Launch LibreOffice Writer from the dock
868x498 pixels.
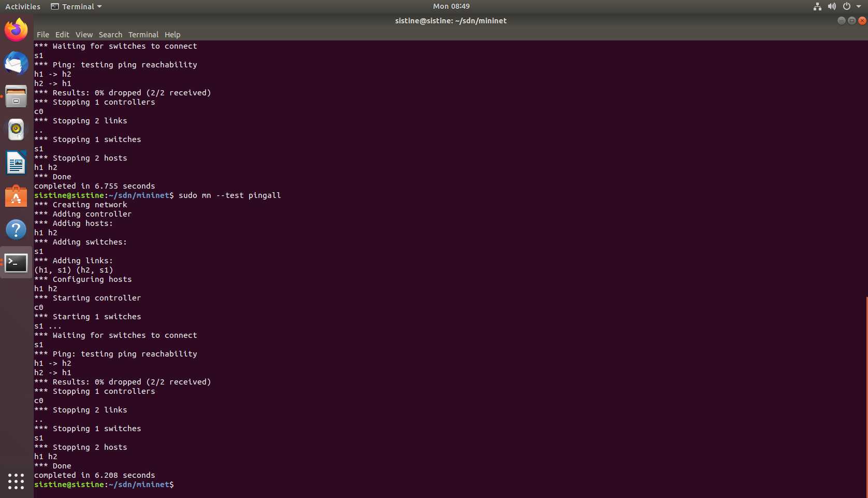(16, 163)
